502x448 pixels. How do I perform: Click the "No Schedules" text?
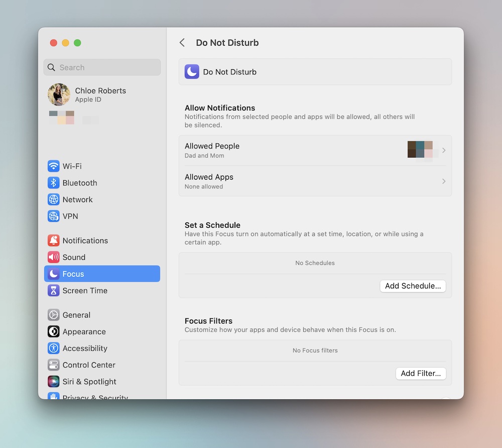coord(315,263)
